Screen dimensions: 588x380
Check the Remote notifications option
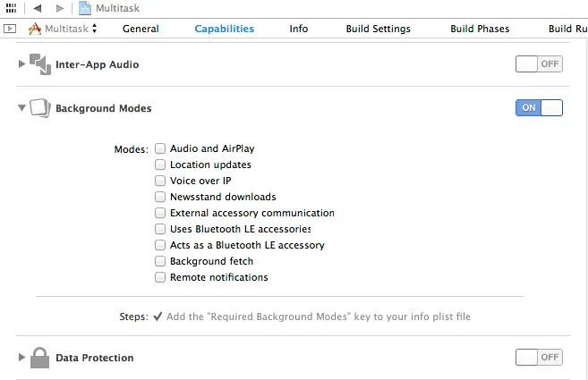pyautogui.click(x=160, y=277)
